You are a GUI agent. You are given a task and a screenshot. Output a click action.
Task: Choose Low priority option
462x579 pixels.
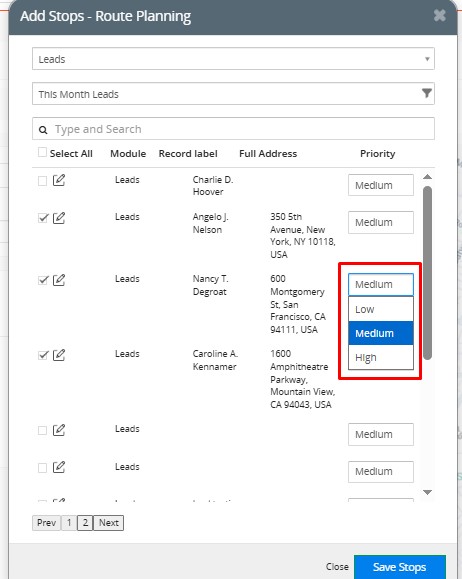pos(380,309)
